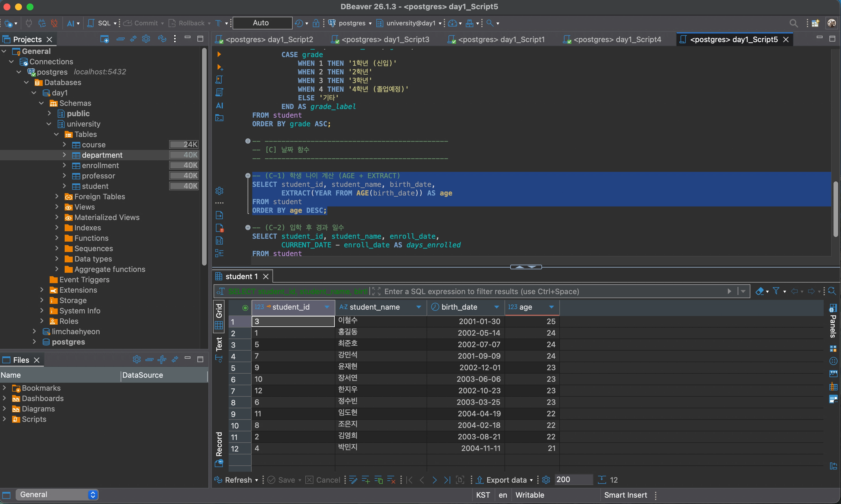Create new connection icon in Projects panel
This screenshot has width=841, height=504.
pyautogui.click(x=104, y=39)
